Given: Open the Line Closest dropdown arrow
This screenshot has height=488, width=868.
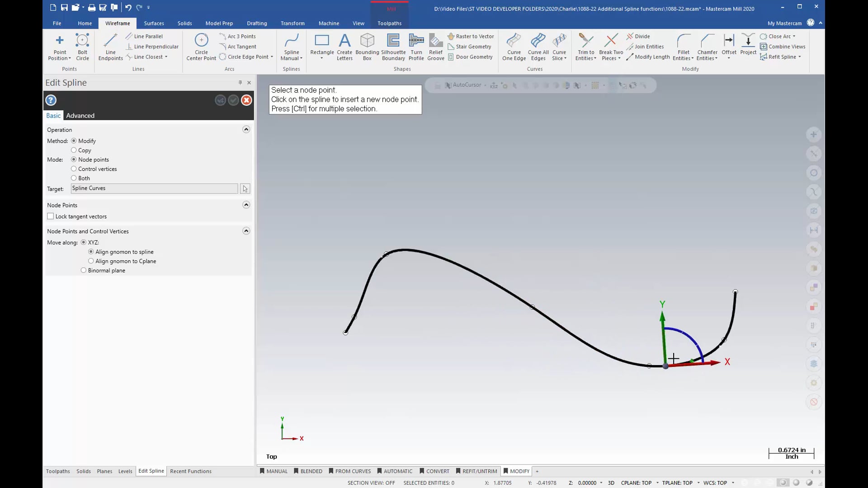Looking at the screenshot, I should click(x=166, y=57).
